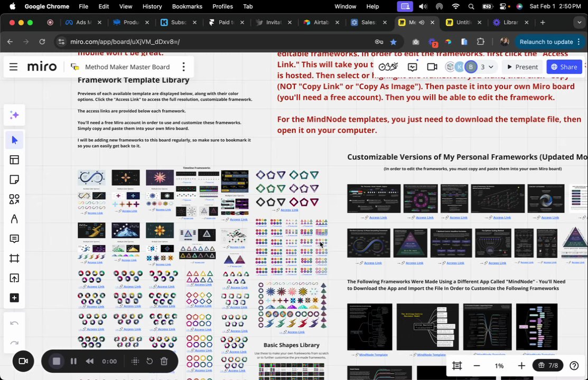588x380 pixels.
Task: Open the help question mark
Action: tap(574, 366)
